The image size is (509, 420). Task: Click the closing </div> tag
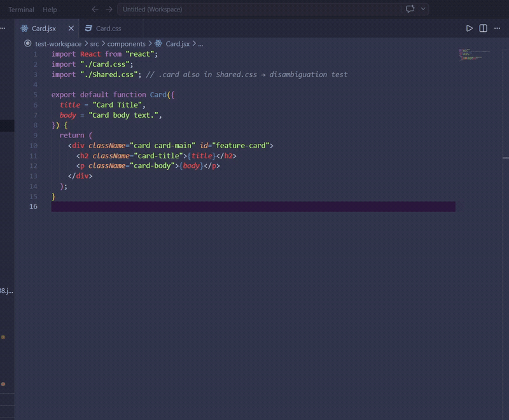point(80,176)
